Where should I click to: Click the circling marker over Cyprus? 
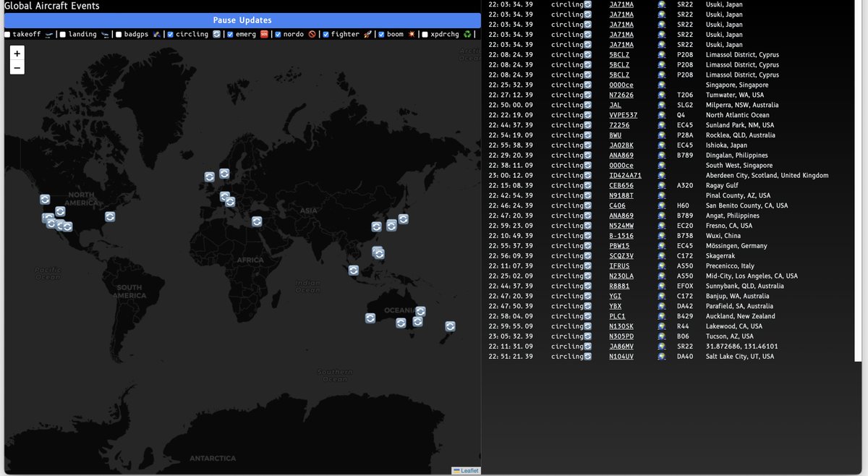[x=257, y=221]
